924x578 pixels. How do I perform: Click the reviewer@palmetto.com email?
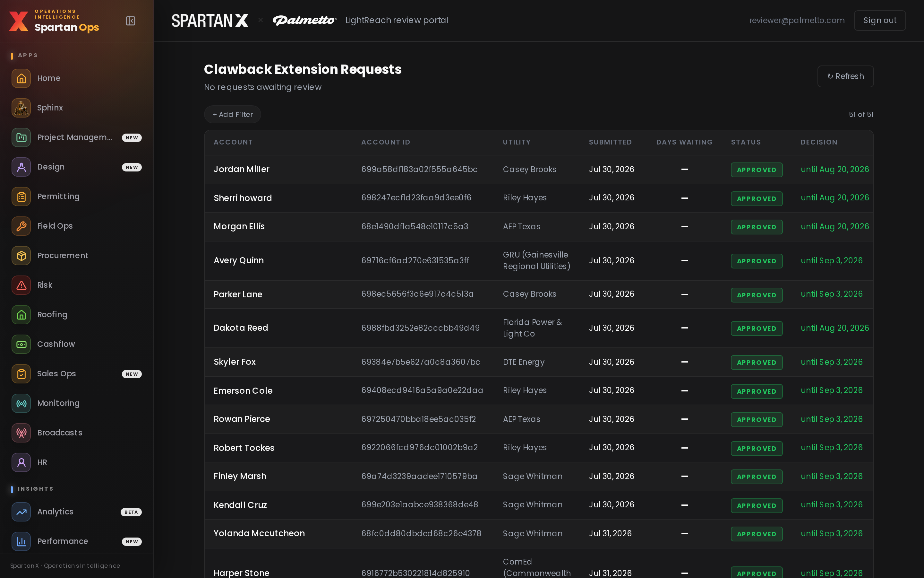point(797,21)
